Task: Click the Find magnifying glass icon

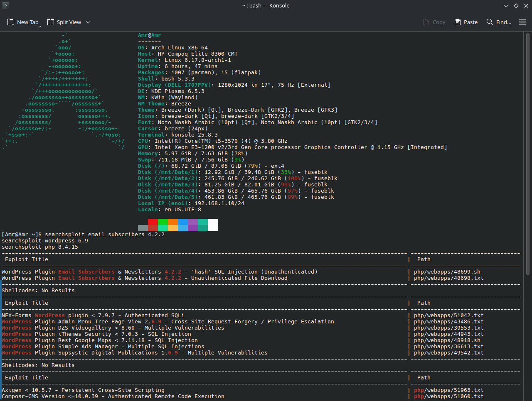Action: pos(490,22)
